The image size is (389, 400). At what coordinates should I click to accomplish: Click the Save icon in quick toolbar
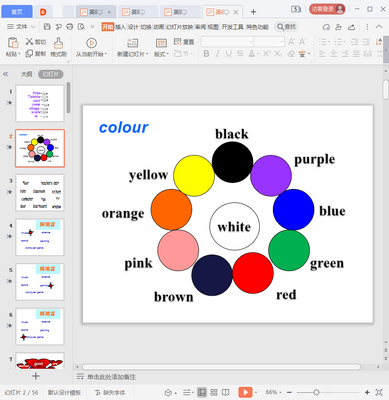click(47, 27)
